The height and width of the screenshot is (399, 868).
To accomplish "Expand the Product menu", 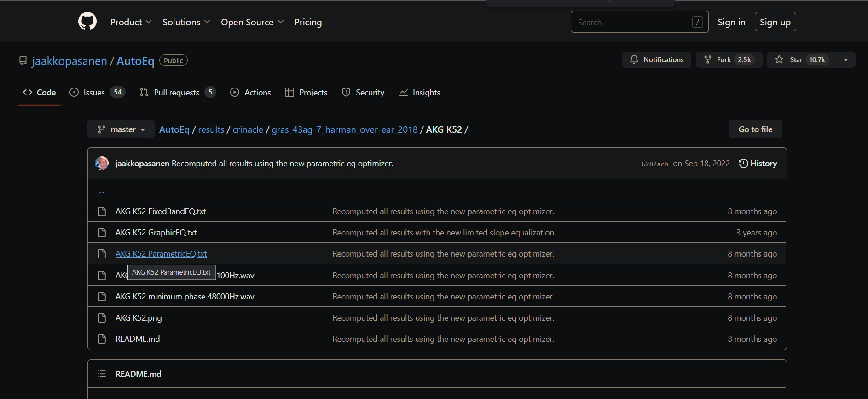I will [x=131, y=22].
